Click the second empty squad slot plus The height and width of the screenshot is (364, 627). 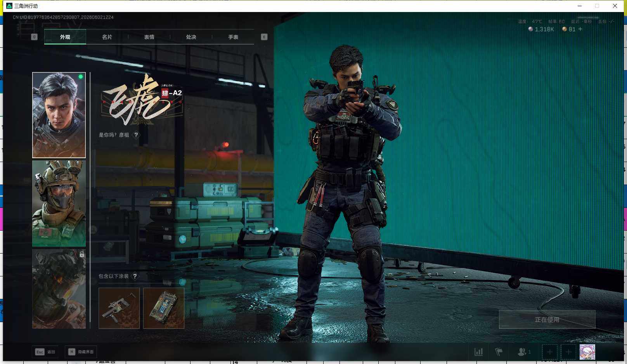568,352
